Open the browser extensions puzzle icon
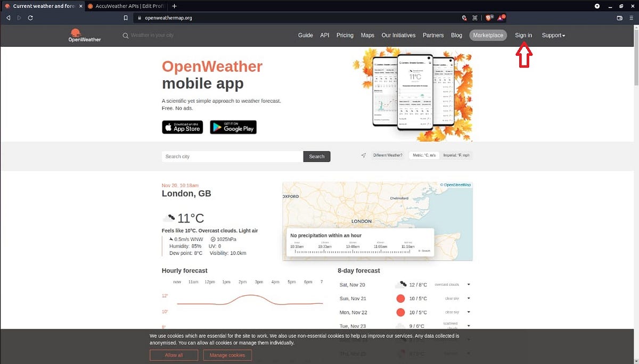This screenshot has width=639, height=364. 474,17
